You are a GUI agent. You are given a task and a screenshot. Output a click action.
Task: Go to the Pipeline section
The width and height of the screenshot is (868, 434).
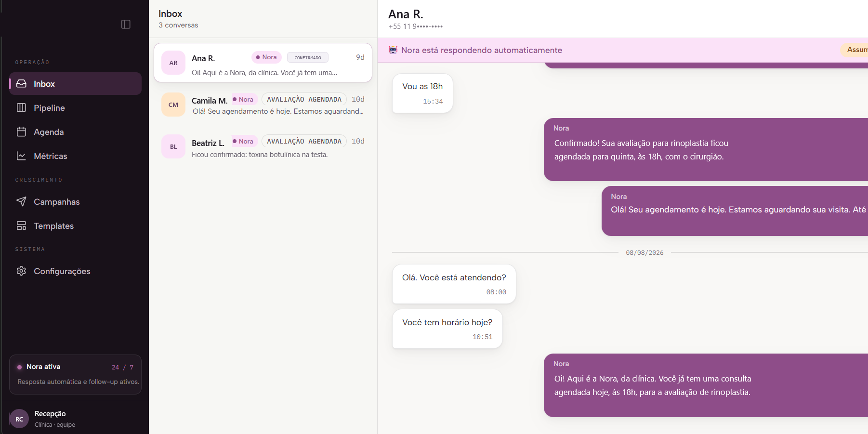tap(75, 108)
